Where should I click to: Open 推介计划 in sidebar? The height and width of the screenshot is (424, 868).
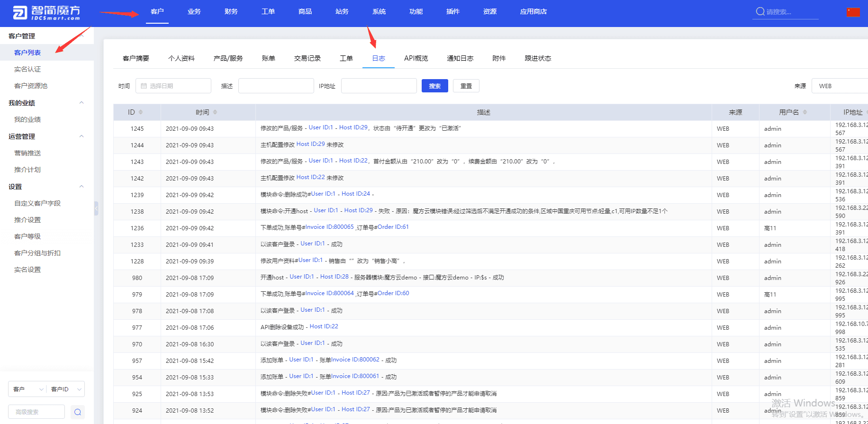27,170
